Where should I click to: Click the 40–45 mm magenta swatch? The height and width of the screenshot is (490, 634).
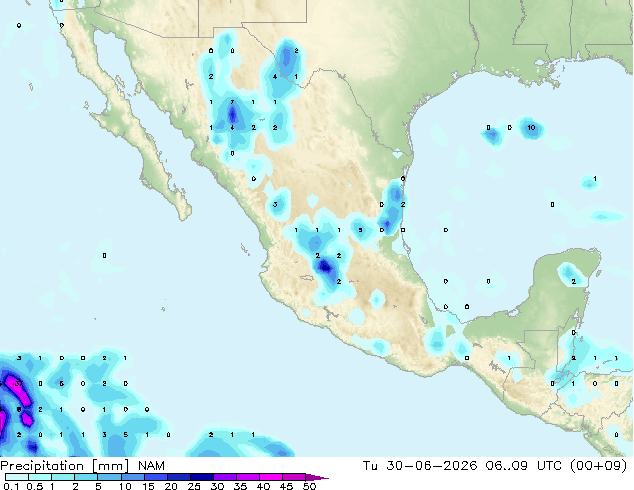(270, 477)
